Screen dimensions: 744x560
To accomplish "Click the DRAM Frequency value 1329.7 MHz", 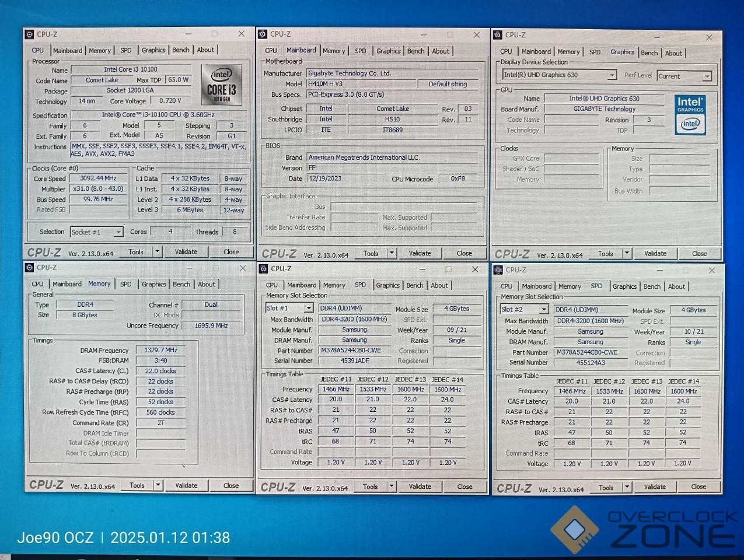I will pyautogui.click(x=161, y=350).
